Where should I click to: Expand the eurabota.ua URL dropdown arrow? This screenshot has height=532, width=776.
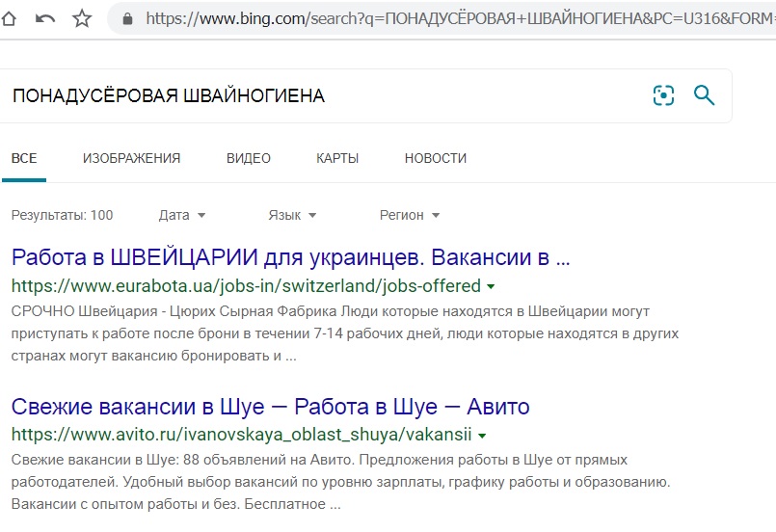(x=491, y=286)
